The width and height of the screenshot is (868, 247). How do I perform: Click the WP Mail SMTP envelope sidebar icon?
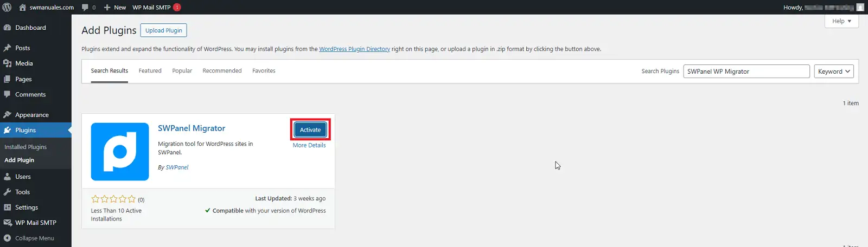point(7,223)
